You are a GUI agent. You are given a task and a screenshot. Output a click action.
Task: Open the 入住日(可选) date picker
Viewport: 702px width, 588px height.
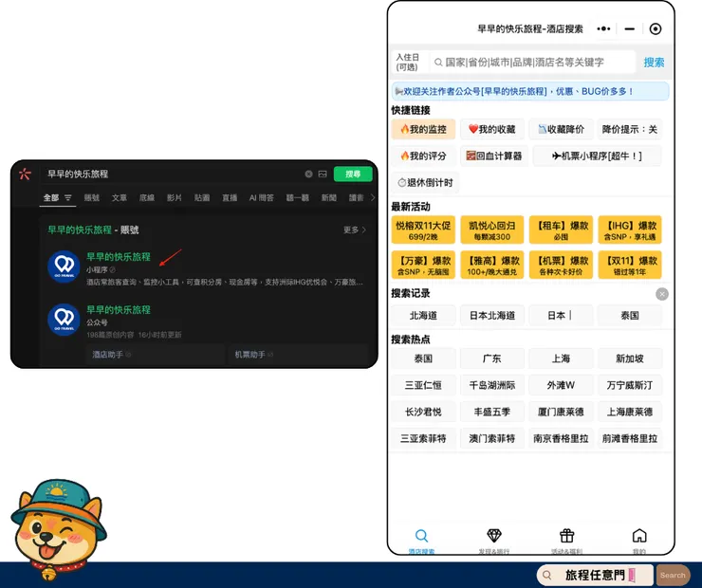tap(407, 63)
